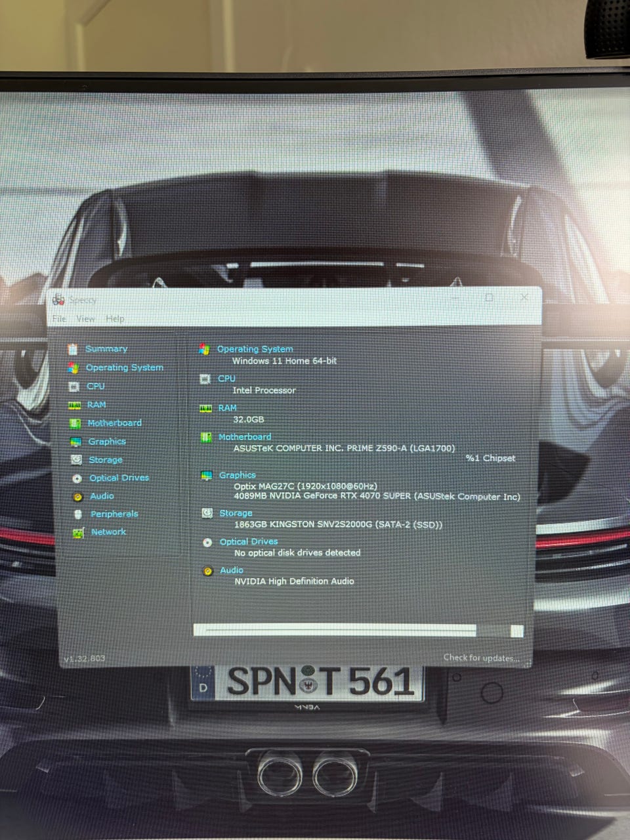Go to Motherboard in the sidebar

115,423
